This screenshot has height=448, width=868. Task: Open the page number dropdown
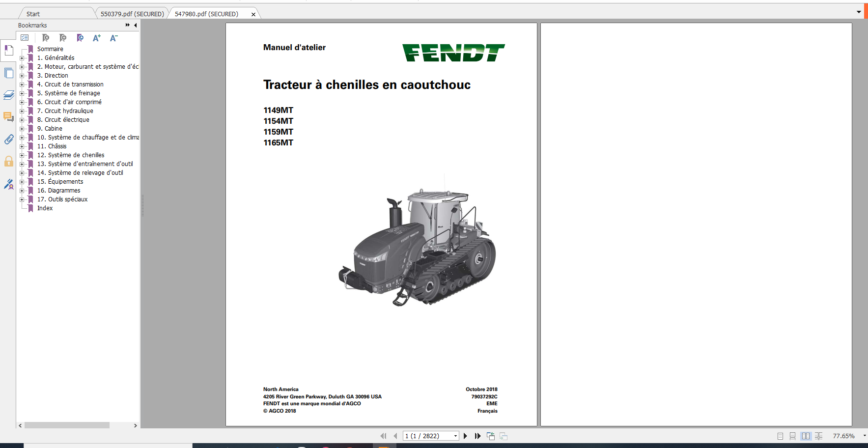point(455,436)
